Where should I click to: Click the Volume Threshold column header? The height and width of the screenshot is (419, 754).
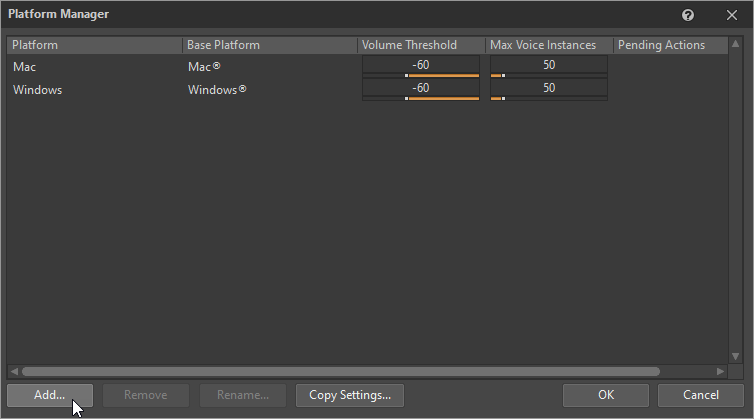(420, 45)
